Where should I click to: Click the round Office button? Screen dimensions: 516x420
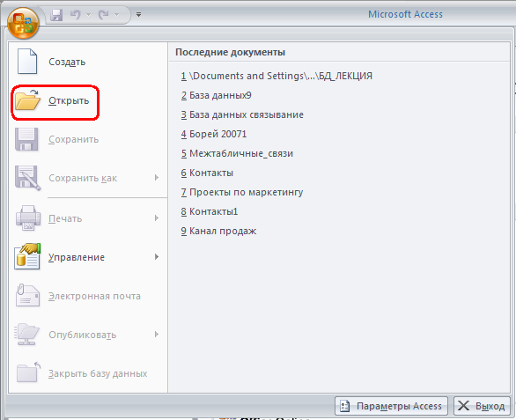tap(23, 23)
